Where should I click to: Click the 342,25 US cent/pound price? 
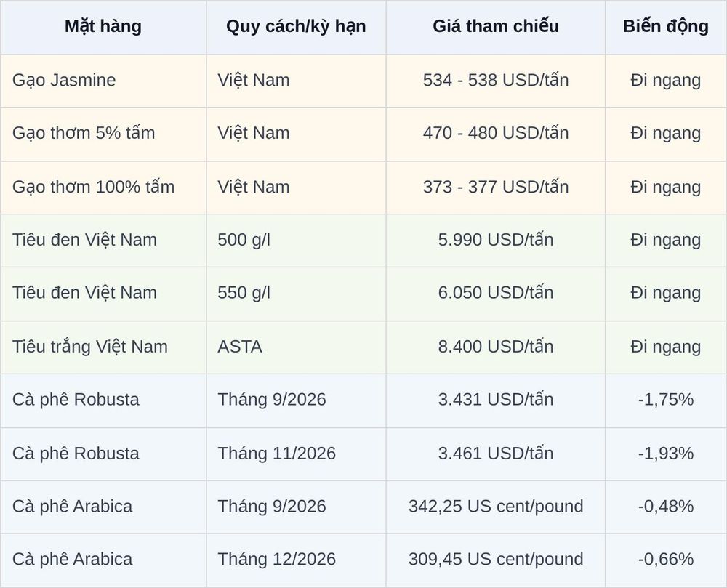point(496,507)
